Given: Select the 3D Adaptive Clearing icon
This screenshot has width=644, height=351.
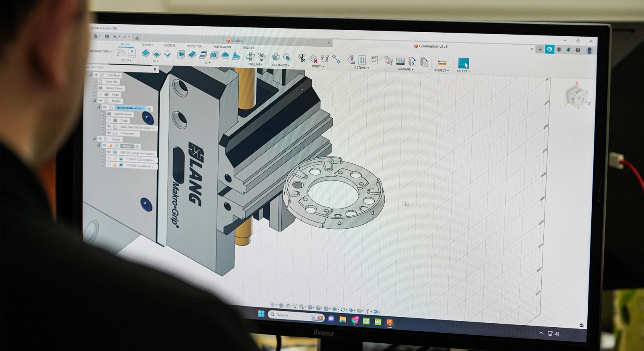Looking at the screenshot, I should coord(181,54).
